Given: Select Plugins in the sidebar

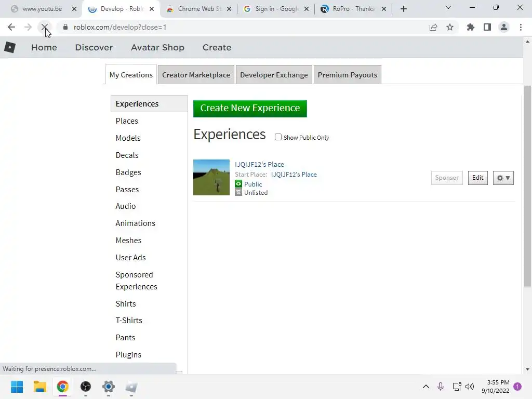Looking at the screenshot, I should pos(129,354).
